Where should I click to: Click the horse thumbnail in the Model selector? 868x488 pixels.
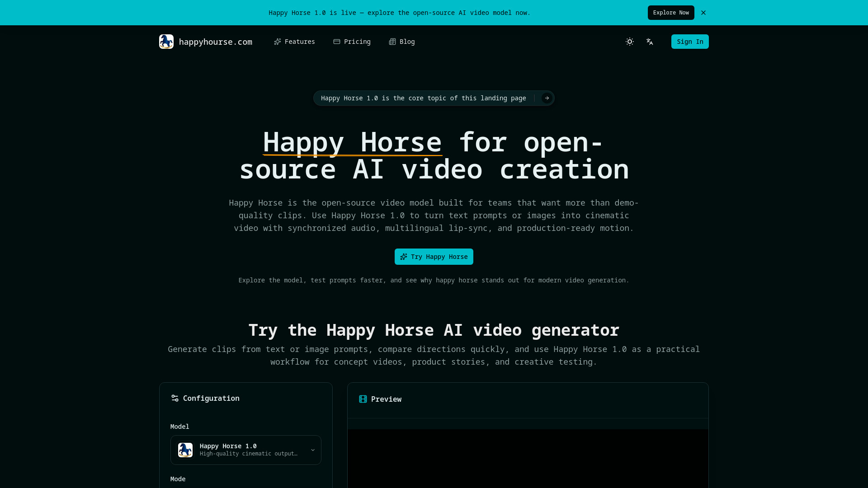[185, 450]
